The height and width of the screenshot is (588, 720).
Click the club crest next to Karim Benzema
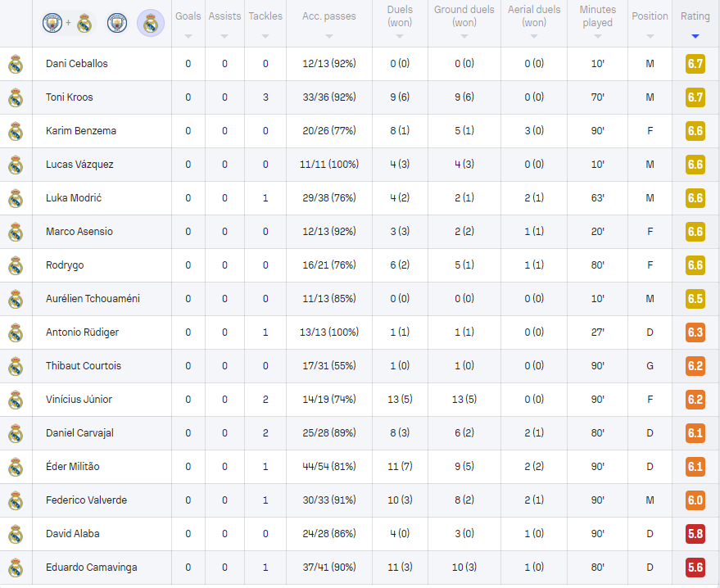coord(16,131)
